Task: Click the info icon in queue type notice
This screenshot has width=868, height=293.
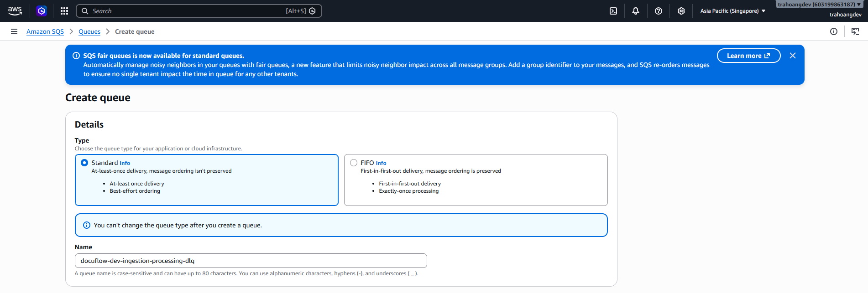Action: pyautogui.click(x=87, y=225)
